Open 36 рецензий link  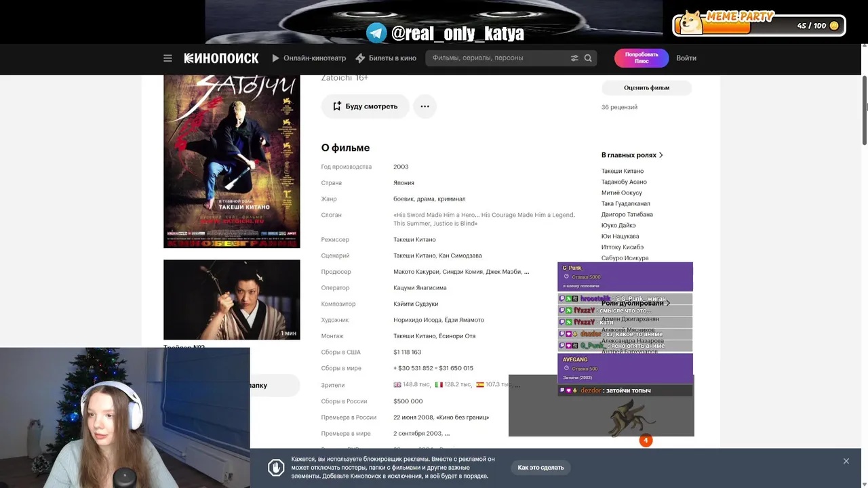point(619,107)
